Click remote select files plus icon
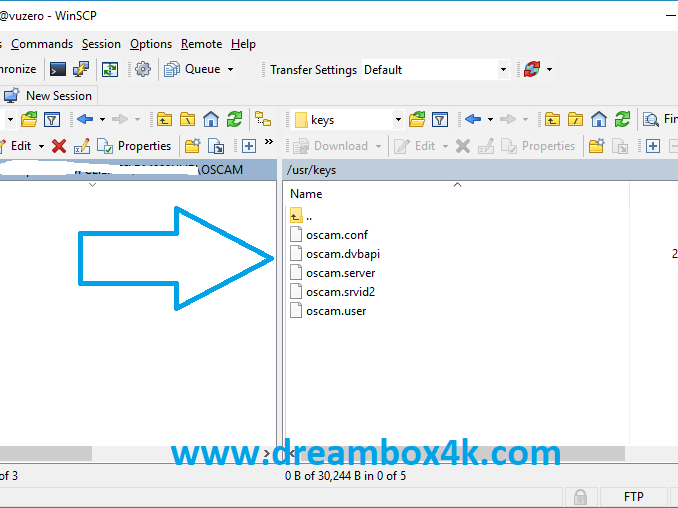Image resolution: width=678 pixels, height=508 pixels. tap(653, 146)
